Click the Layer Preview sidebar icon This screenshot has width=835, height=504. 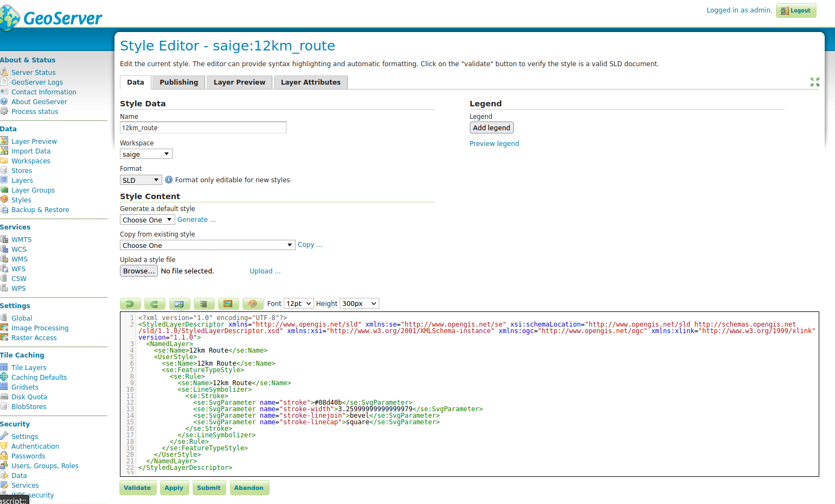[x=4, y=141]
